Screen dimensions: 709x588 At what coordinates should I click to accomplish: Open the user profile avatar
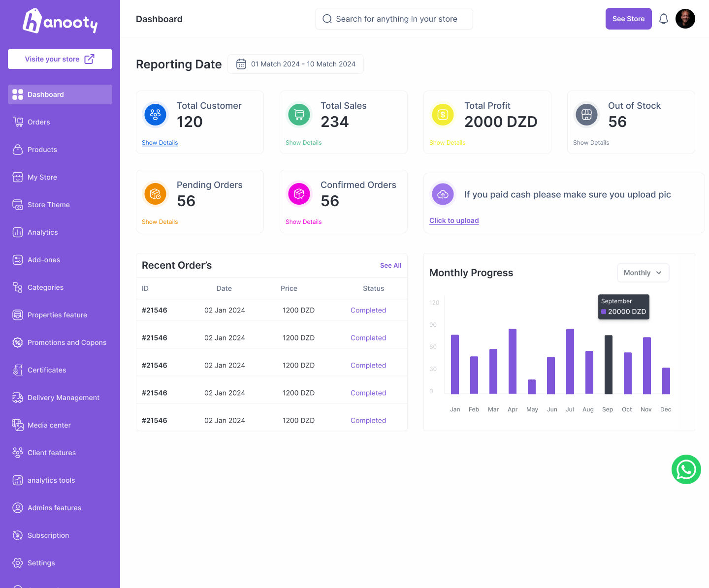click(685, 19)
